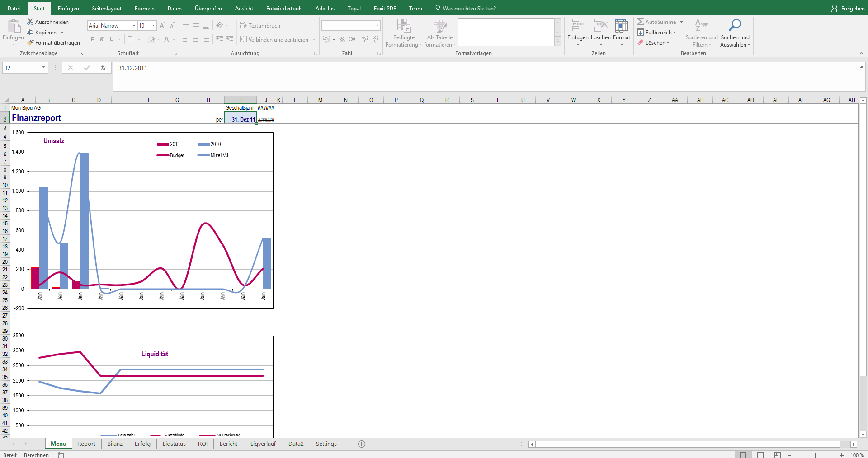Image resolution: width=868 pixels, height=458 pixels.
Task: Click the insert function fx icon
Action: pyautogui.click(x=103, y=68)
